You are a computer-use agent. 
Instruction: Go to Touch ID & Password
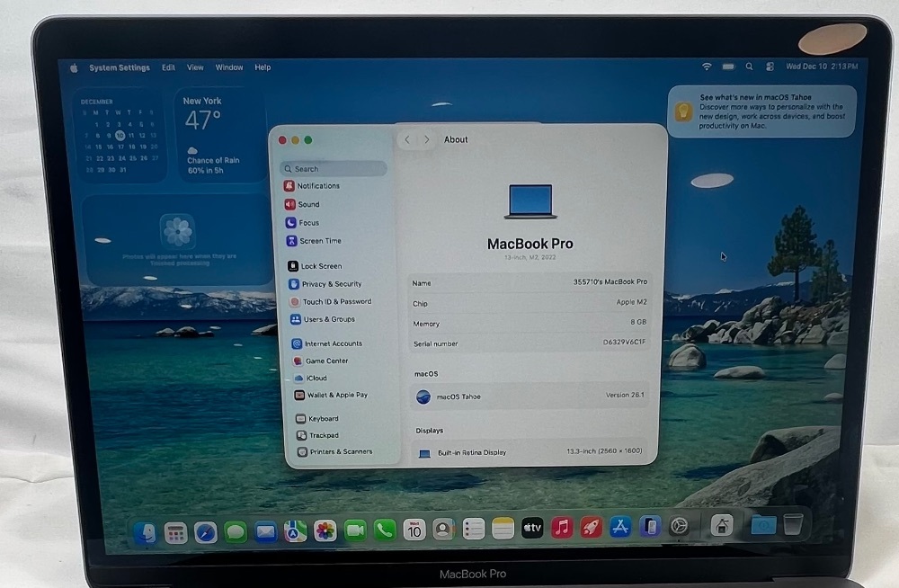pyautogui.click(x=335, y=302)
